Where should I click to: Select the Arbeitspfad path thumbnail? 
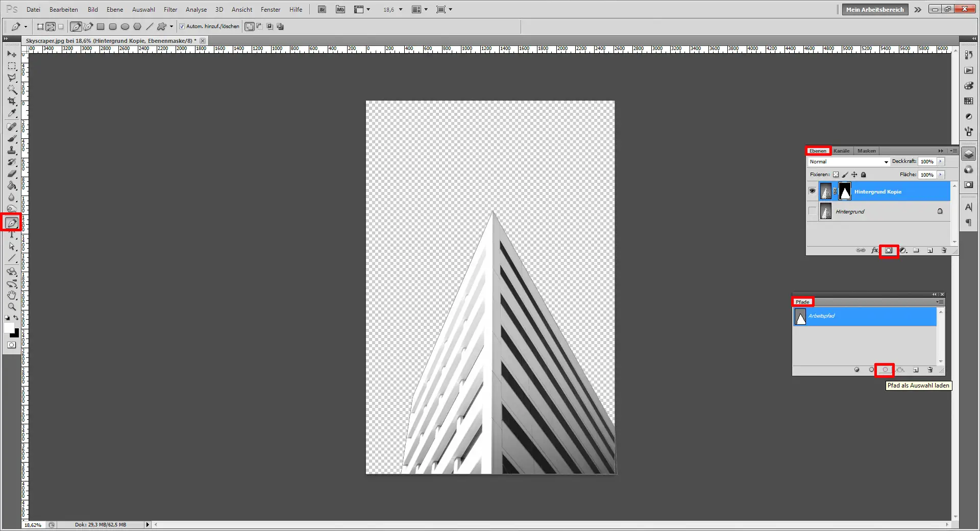(800, 317)
